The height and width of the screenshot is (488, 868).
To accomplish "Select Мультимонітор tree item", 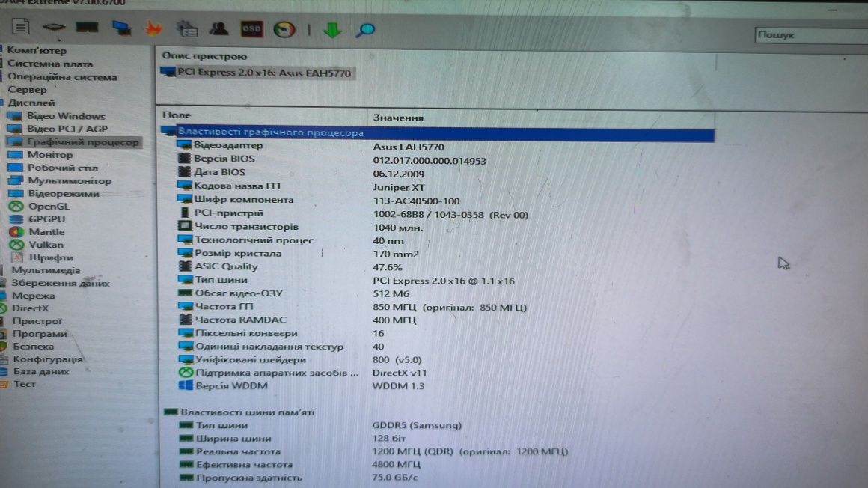I will [69, 180].
